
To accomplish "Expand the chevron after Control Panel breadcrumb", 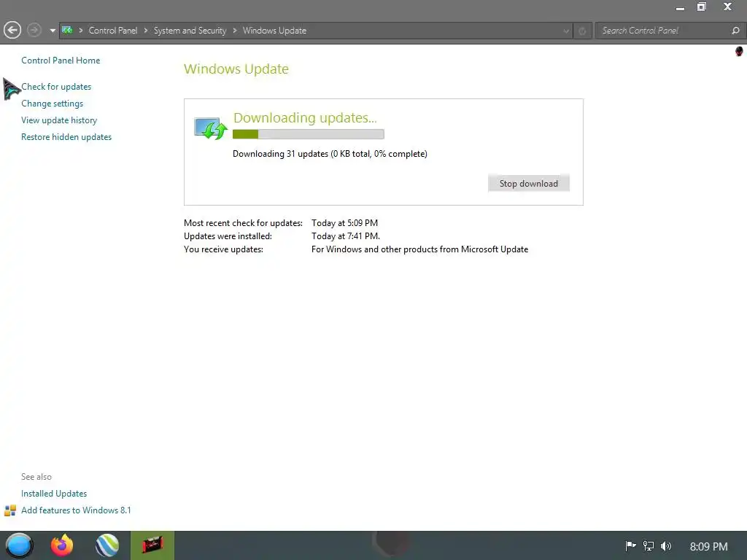I will coord(146,31).
